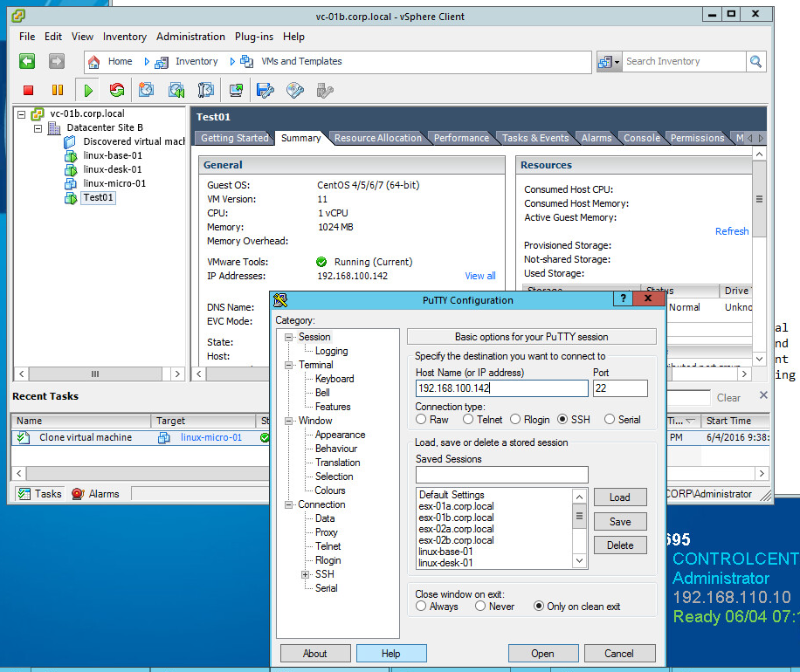This screenshot has width=800, height=672.
Task: Collapse the Session category in PuTTY
Action: tap(289, 337)
